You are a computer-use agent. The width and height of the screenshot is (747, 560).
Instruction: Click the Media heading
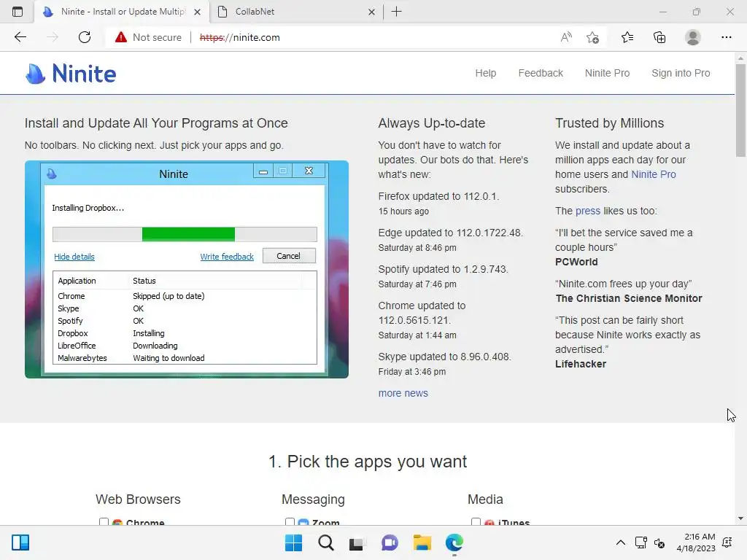(485, 499)
